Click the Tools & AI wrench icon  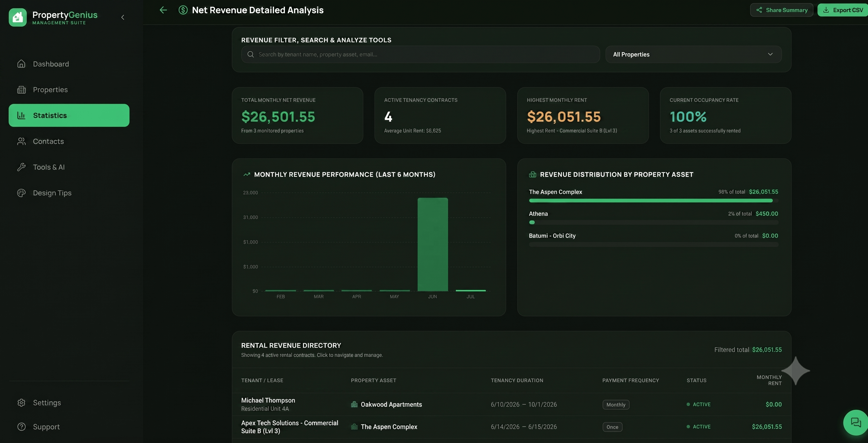[21, 167]
